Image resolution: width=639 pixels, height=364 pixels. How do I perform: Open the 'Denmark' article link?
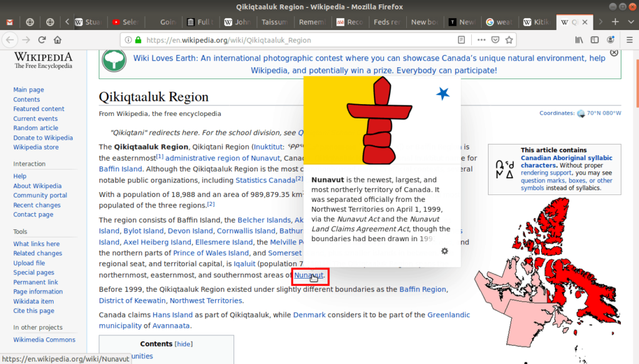pyautogui.click(x=310, y=315)
